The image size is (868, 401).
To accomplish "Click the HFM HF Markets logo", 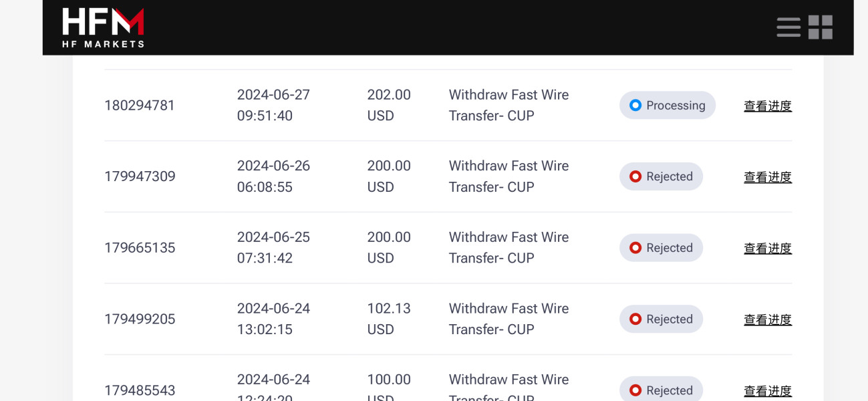I will pyautogui.click(x=103, y=27).
